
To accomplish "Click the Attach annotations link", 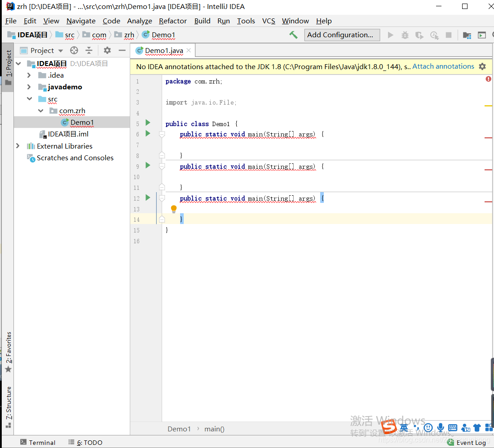I will 443,66.
